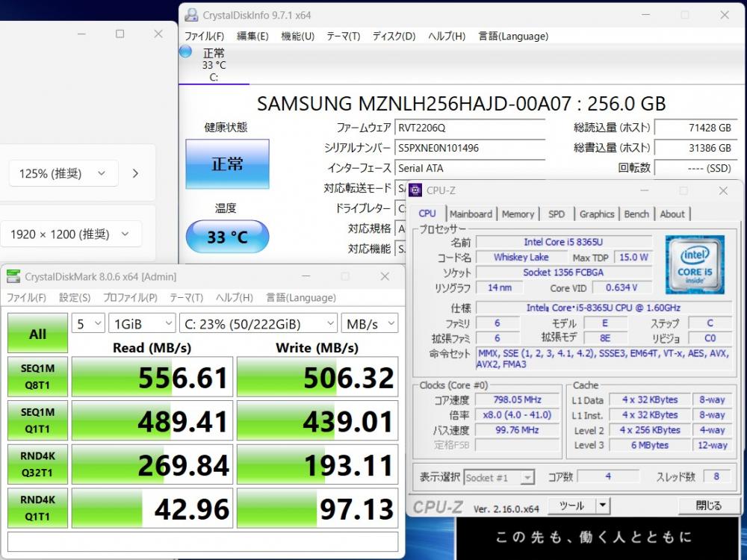The height and width of the screenshot is (560, 747).
Task: Open the unit dropdown showing MB/s
Action: (x=370, y=324)
